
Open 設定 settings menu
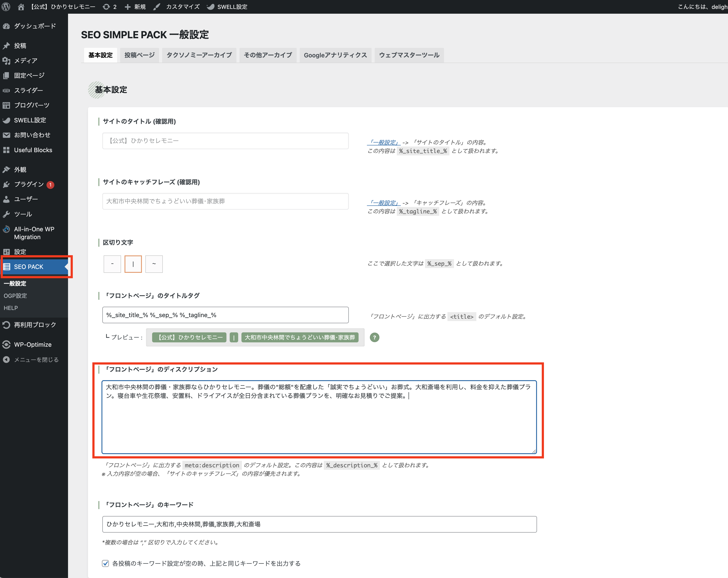click(x=34, y=251)
